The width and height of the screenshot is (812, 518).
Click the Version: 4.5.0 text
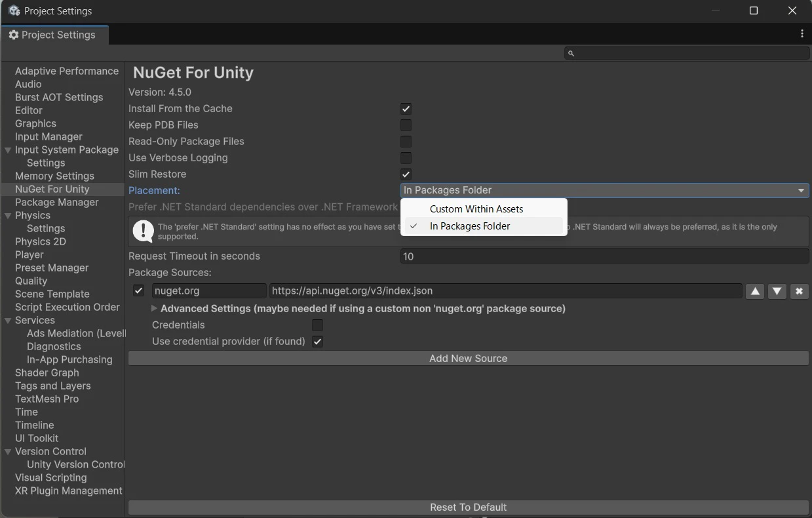coord(160,92)
